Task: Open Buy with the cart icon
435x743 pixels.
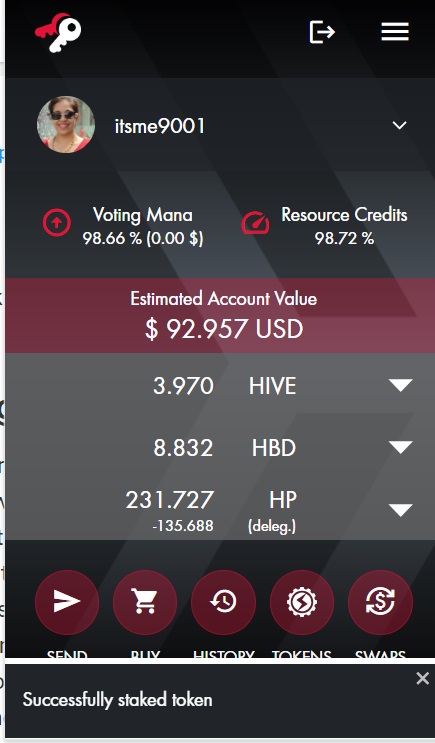Action: pos(145,602)
